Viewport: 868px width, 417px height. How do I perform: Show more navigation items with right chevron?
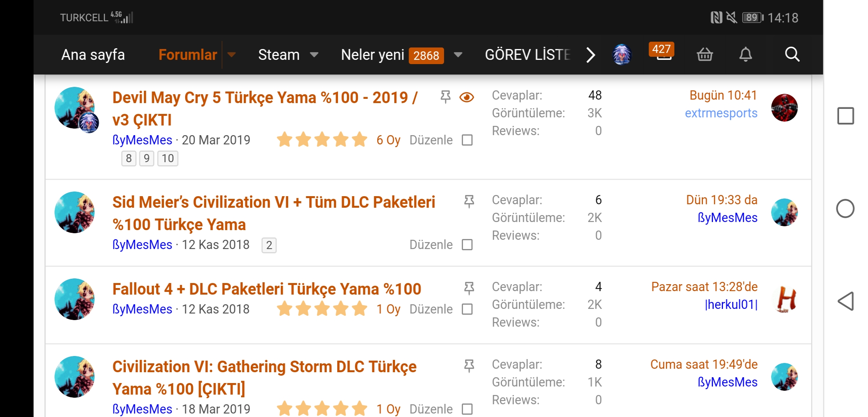pos(591,55)
